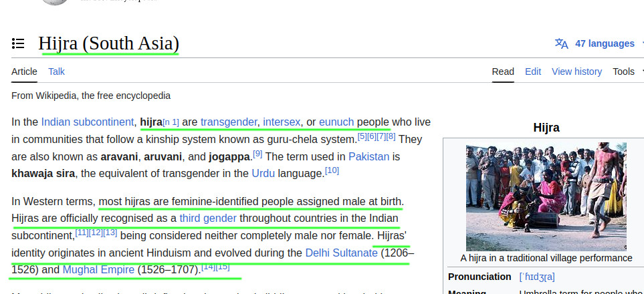Open the eunuch article link
The height and width of the screenshot is (294, 644).
pos(336,122)
